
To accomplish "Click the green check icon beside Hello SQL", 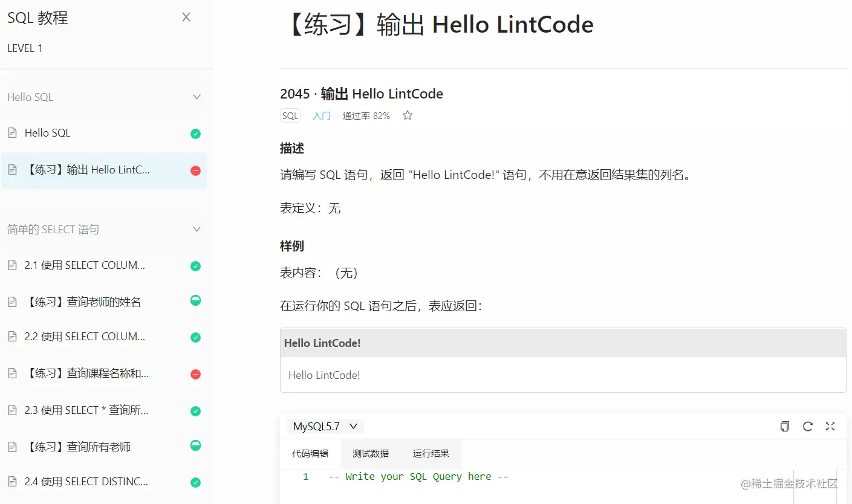I will pyautogui.click(x=195, y=134).
